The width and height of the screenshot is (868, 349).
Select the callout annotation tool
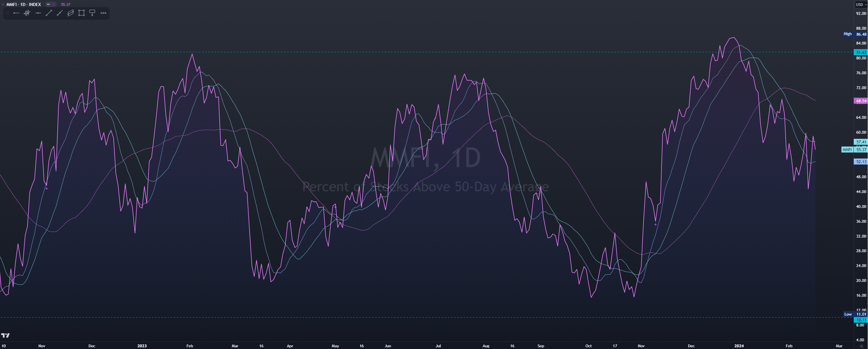pos(92,13)
